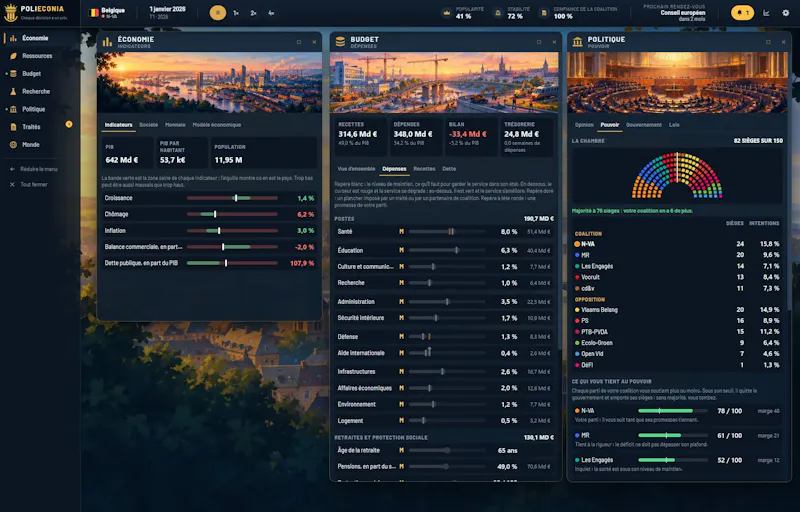Image resolution: width=800 pixels, height=512 pixels.
Task: Switch to the Société tab in Économie
Action: click(148, 125)
